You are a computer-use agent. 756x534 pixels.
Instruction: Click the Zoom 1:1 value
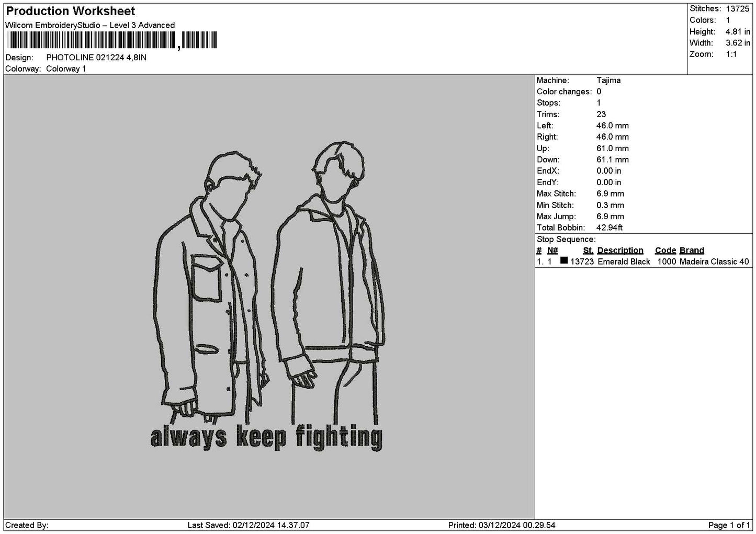pyautogui.click(x=731, y=54)
